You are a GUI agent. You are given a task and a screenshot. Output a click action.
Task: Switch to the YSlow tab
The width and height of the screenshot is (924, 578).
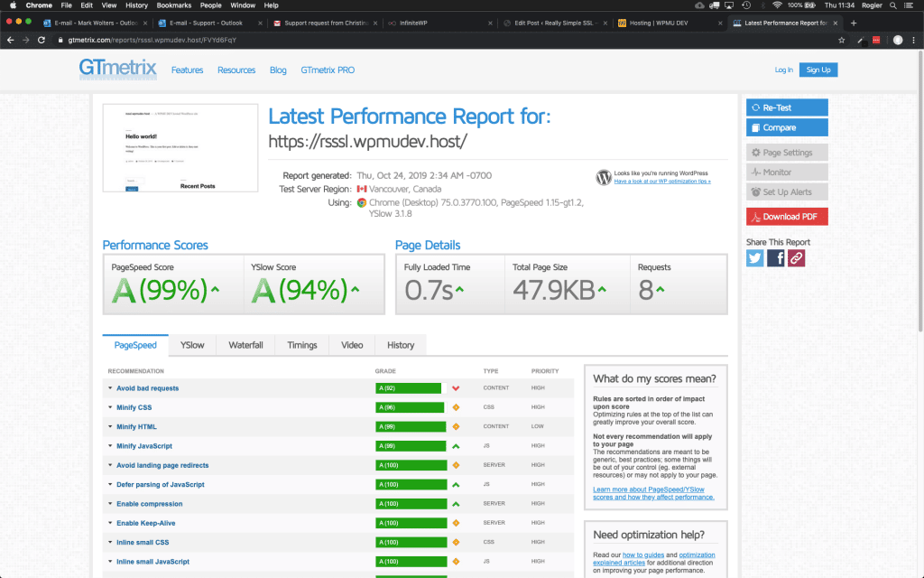click(x=192, y=345)
